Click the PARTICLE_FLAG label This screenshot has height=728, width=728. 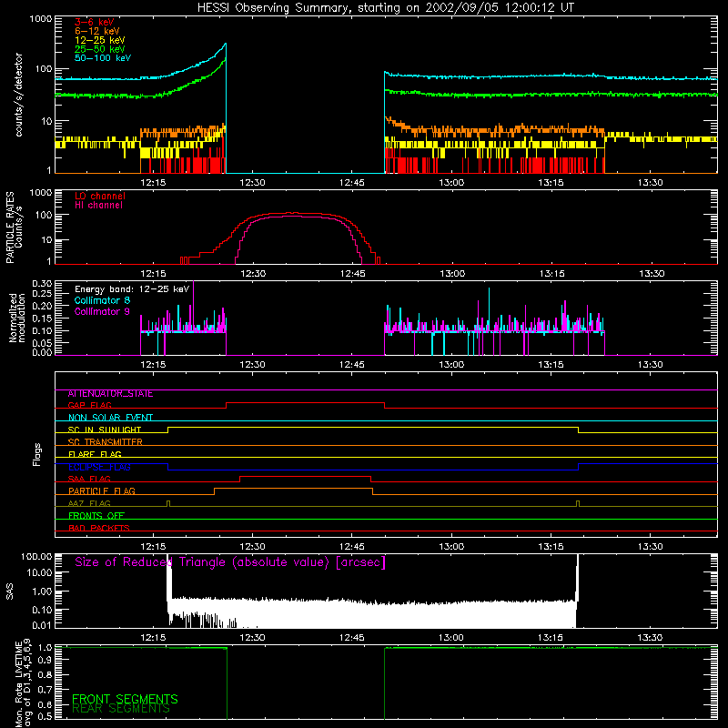(102, 491)
